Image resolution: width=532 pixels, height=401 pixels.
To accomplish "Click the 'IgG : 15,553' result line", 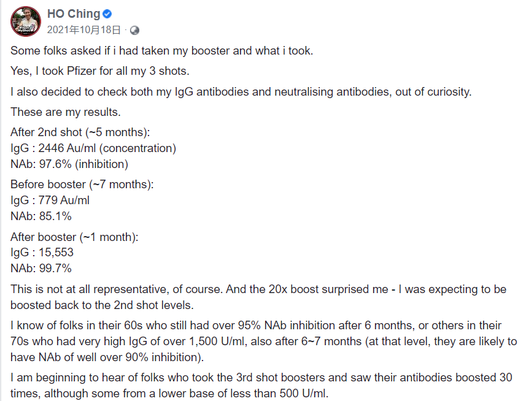I will [x=42, y=253].
